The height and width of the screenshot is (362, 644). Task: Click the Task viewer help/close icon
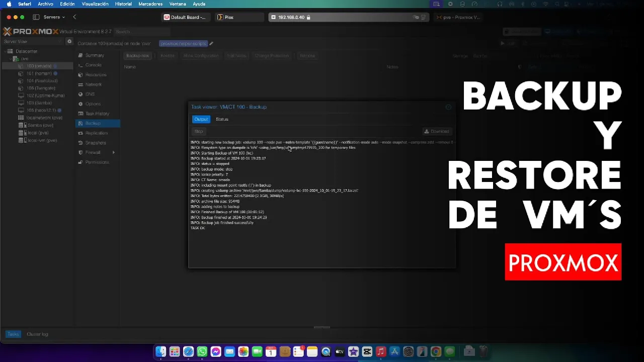pos(448,107)
